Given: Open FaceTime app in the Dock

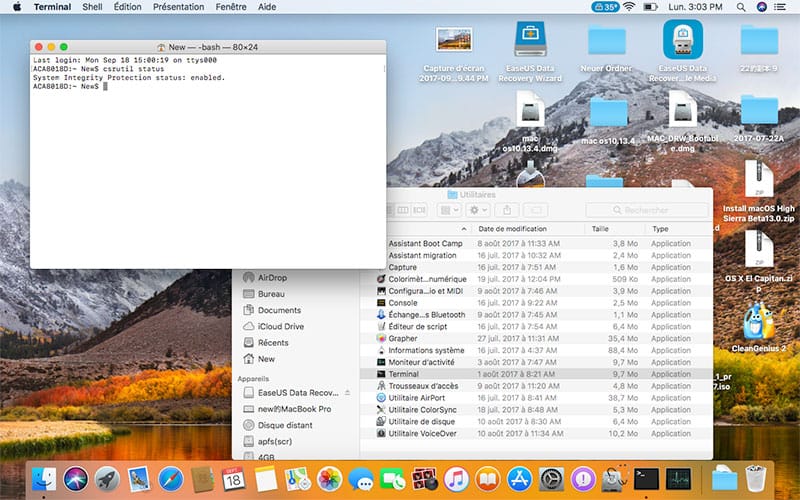Looking at the screenshot, I should coord(392,480).
